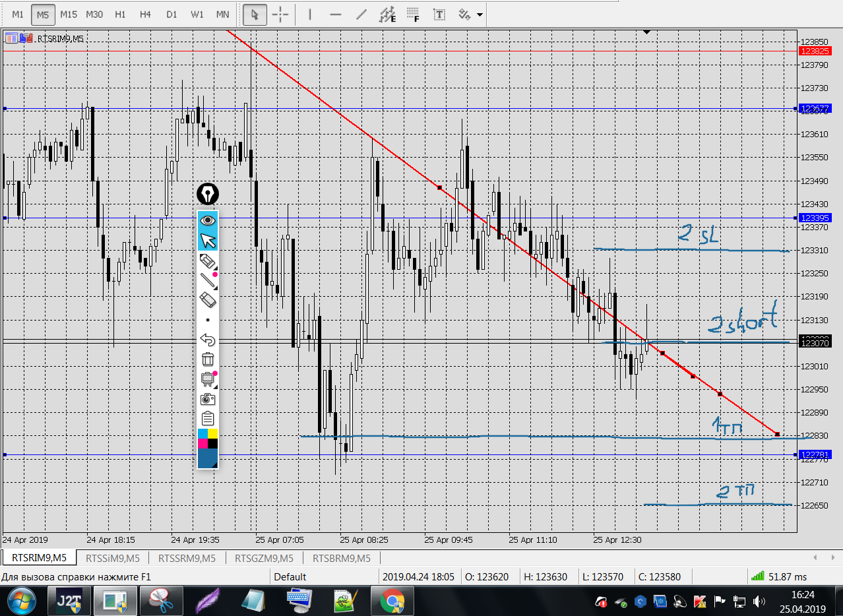Screen dimensions: 843x616
Task: Pick the line drawing tool in annotation toolbar
Action: click(x=208, y=280)
